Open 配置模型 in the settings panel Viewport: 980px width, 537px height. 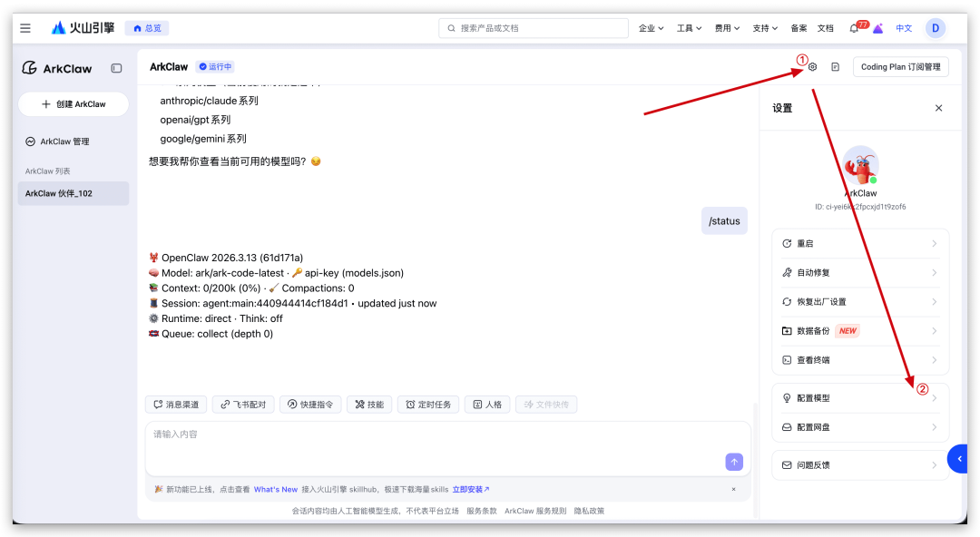click(x=859, y=398)
